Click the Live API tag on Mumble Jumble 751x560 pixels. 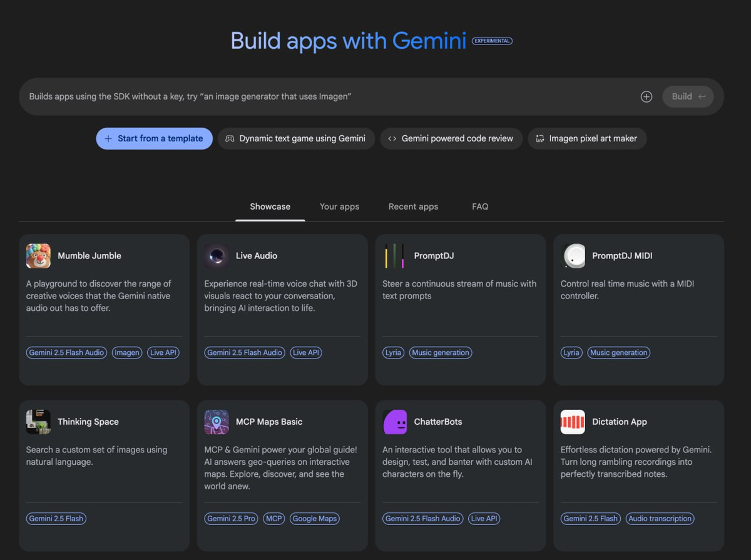pos(163,352)
